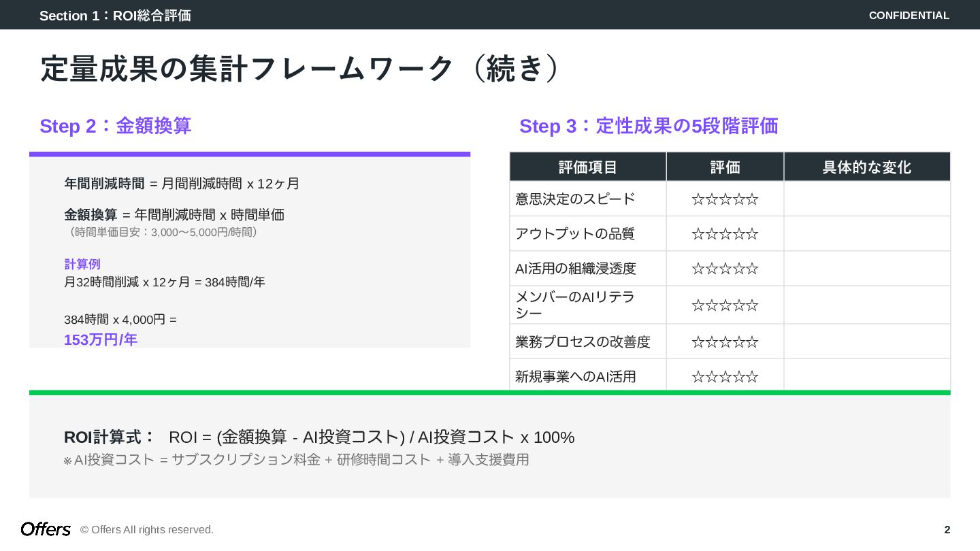Click the star rating for 意思決定のスピード
The height and width of the screenshot is (551, 980).
pos(725,199)
